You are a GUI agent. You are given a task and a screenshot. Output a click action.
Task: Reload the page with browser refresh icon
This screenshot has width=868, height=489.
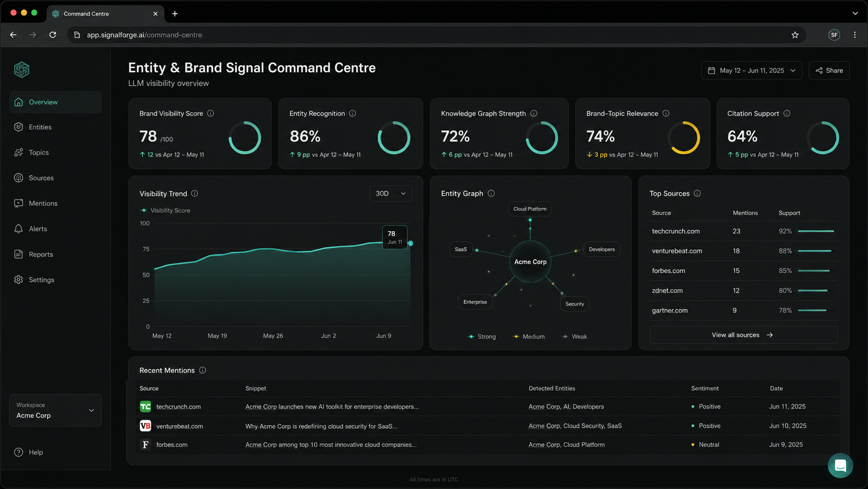52,35
